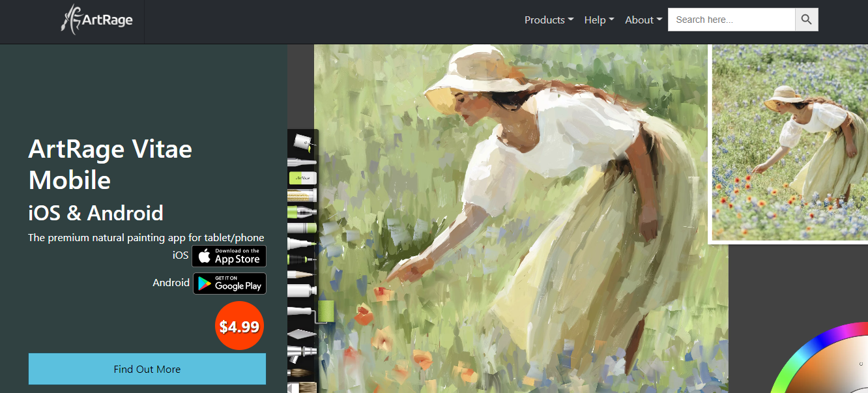Click the premium natural painting app tagline
The width and height of the screenshot is (868, 393).
tap(146, 237)
